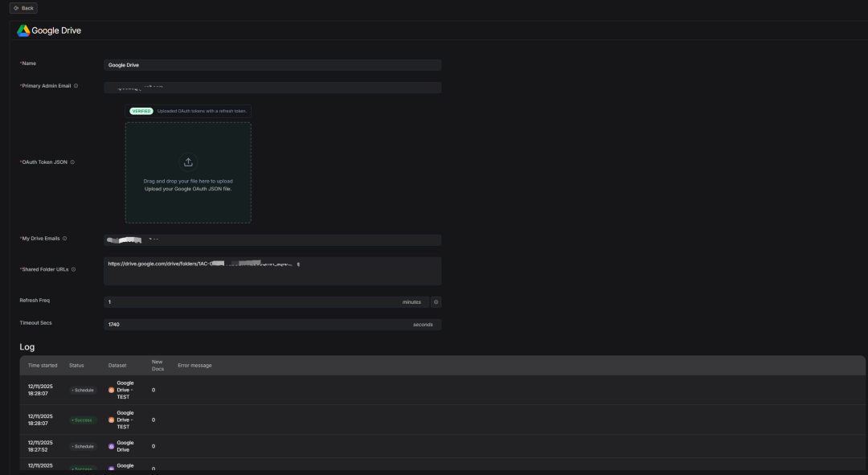
Task: Click the timestamp 12/11/2025 18:27:52
Action: 40,447
